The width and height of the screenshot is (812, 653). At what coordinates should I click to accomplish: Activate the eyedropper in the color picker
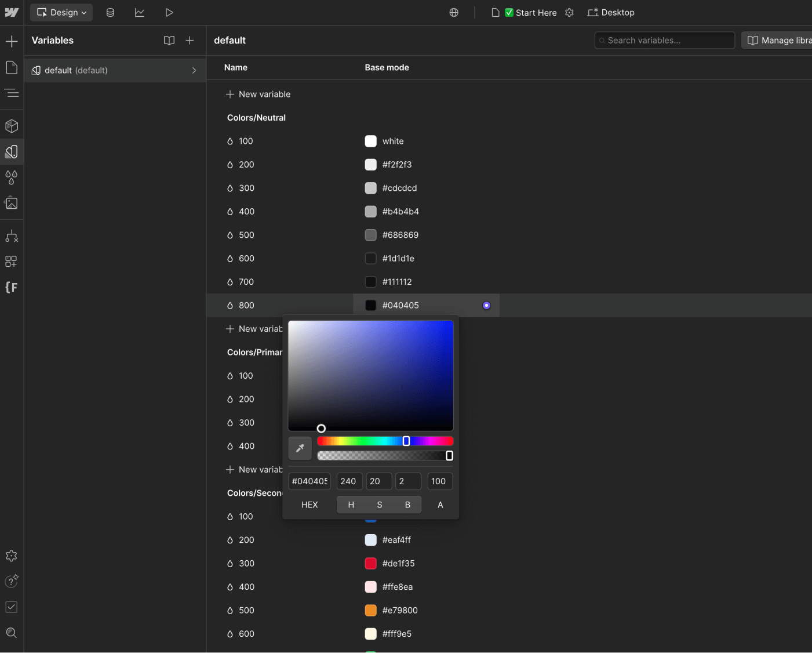[300, 448]
